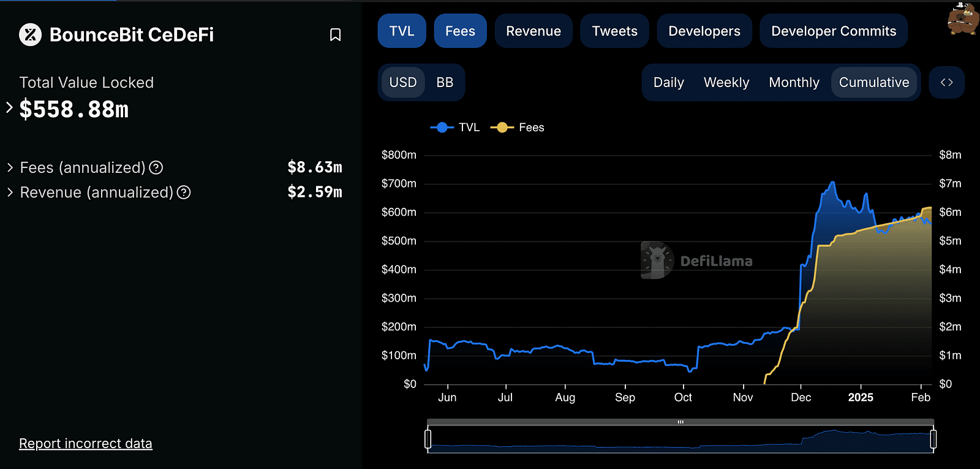Click the embed chart code icon
The height and width of the screenshot is (469, 980).
(947, 82)
